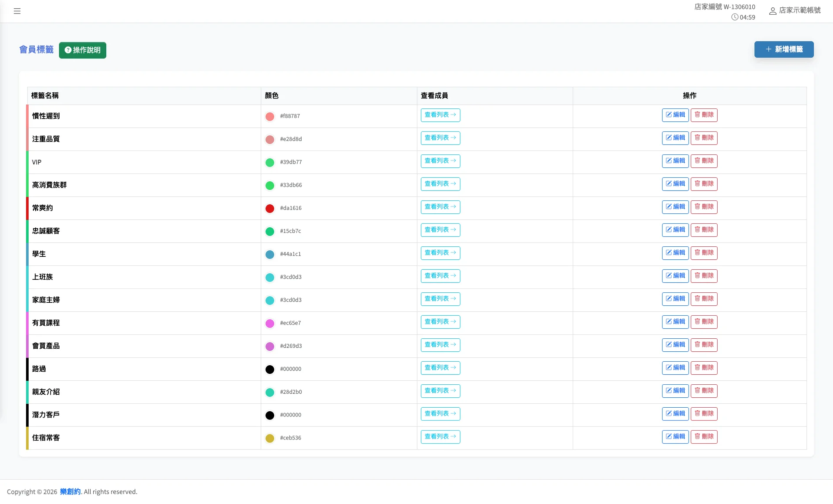Click the #da1616 red color swatch
The width and height of the screenshot is (833, 504).
(270, 209)
